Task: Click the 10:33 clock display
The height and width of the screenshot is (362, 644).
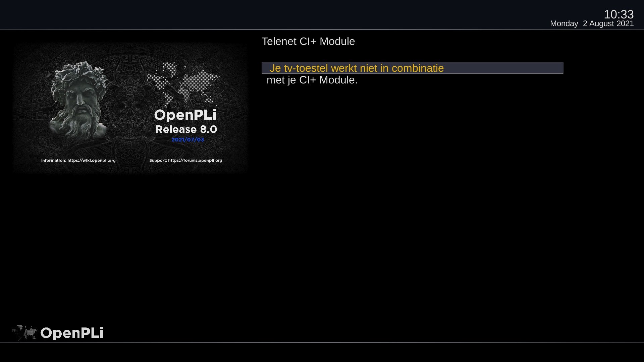Action: click(x=619, y=14)
